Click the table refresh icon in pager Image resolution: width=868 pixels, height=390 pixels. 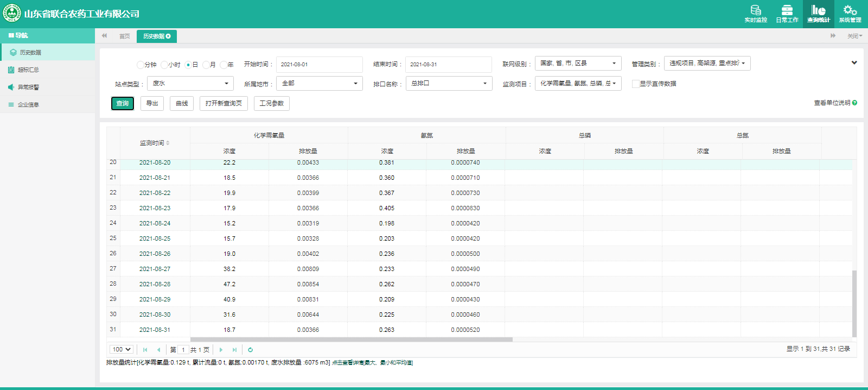pyautogui.click(x=250, y=350)
